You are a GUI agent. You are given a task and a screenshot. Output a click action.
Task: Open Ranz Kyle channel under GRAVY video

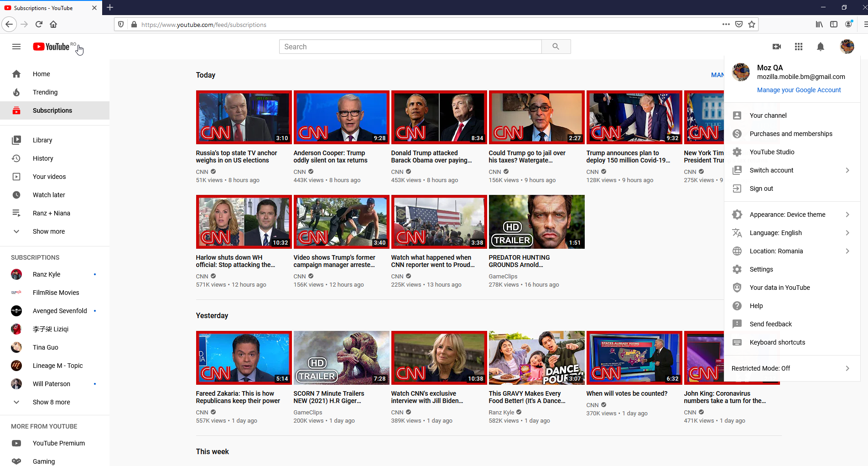tap(501, 413)
